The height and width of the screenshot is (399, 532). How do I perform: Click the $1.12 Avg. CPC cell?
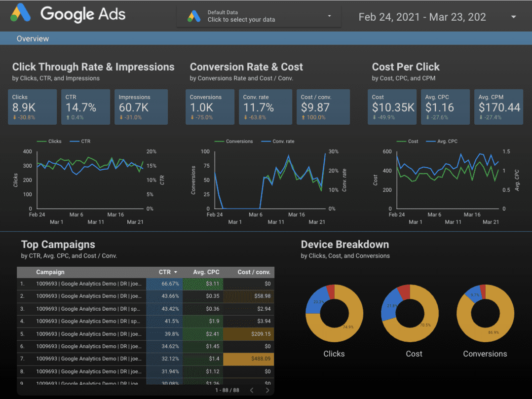[203, 371]
